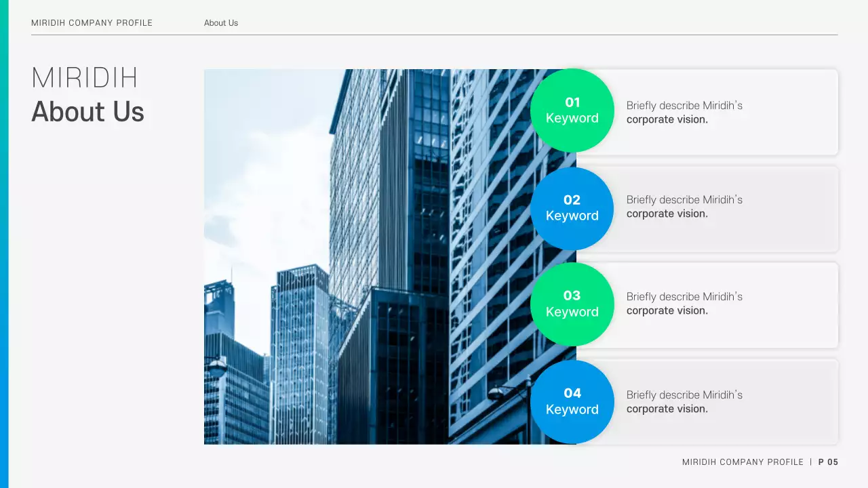
Task: Click the teal gradient accent bar on the left
Action: pos(4,244)
